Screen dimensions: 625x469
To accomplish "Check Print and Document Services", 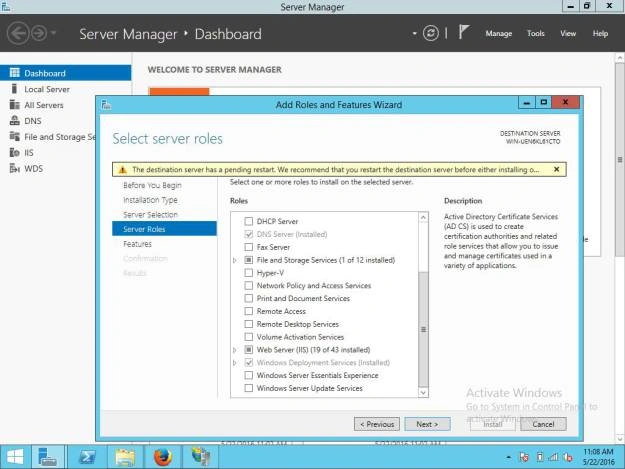I will (249, 298).
